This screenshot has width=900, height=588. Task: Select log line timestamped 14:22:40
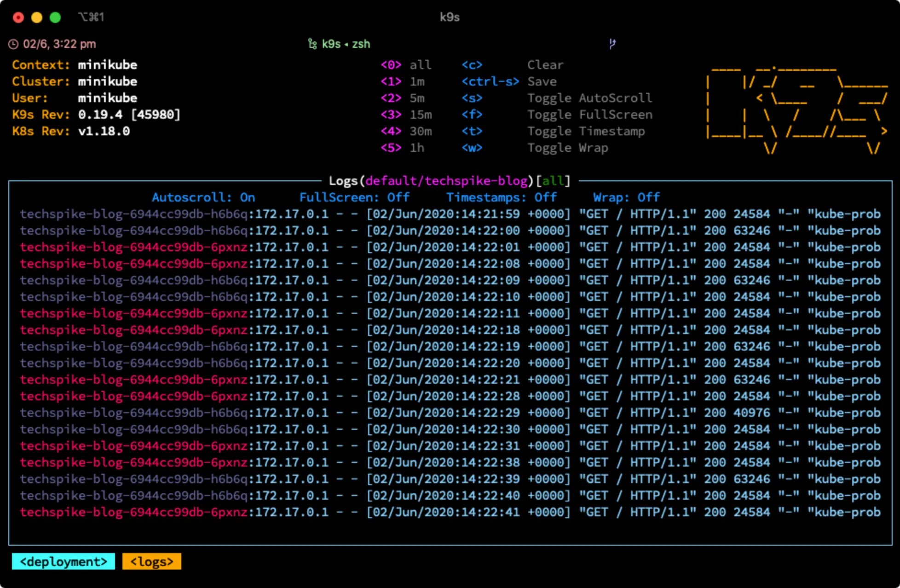(x=450, y=496)
